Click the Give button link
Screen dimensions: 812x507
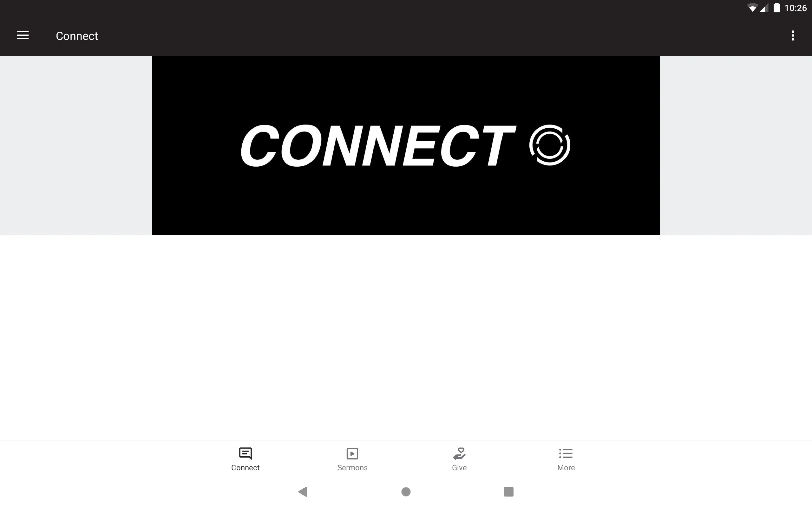(459, 459)
